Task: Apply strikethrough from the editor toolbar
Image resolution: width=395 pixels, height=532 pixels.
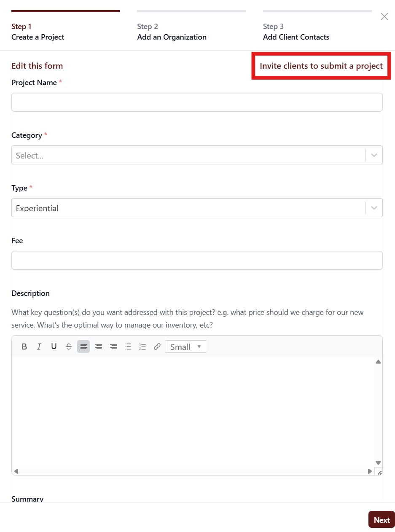Action: click(x=69, y=347)
